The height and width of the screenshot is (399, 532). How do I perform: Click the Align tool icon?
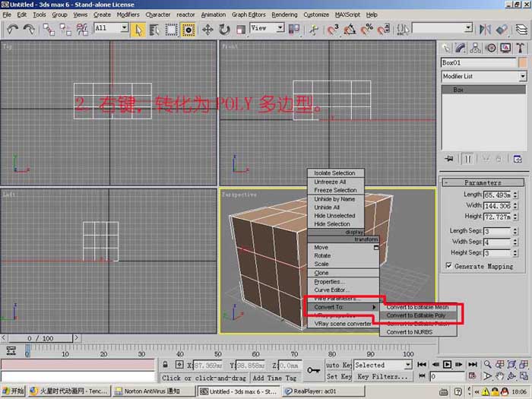[502, 30]
